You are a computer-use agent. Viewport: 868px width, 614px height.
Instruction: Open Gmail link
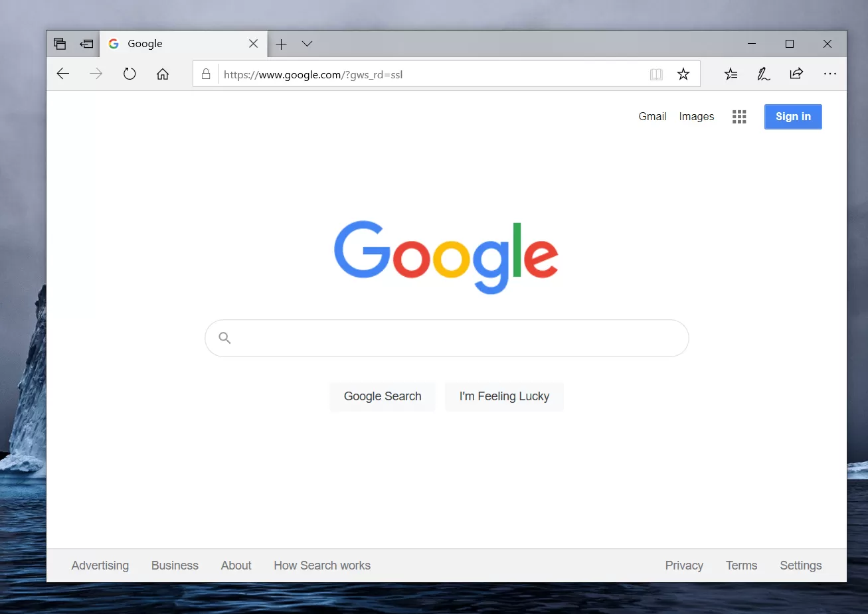[x=652, y=116]
